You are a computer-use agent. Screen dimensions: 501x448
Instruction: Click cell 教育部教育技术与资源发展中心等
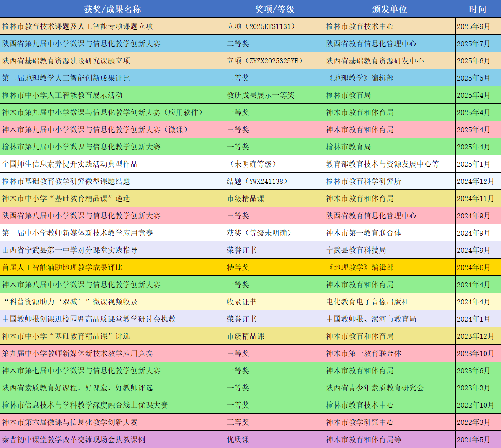pos(390,164)
